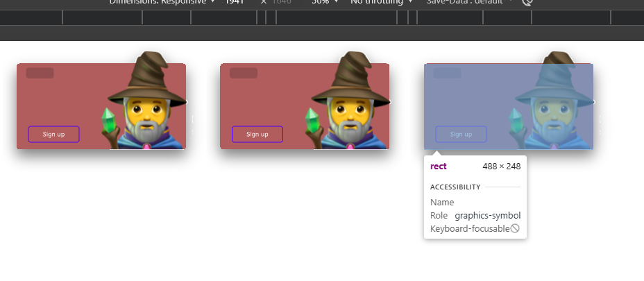The width and height of the screenshot is (644, 281).
Task: Click the viewport width field showing 1941
Action: [x=235, y=1]
